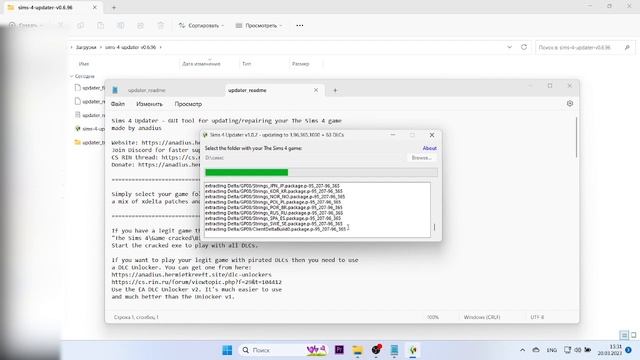
Task: Open the Просмотр menu in Notepad
Action: 188,104
